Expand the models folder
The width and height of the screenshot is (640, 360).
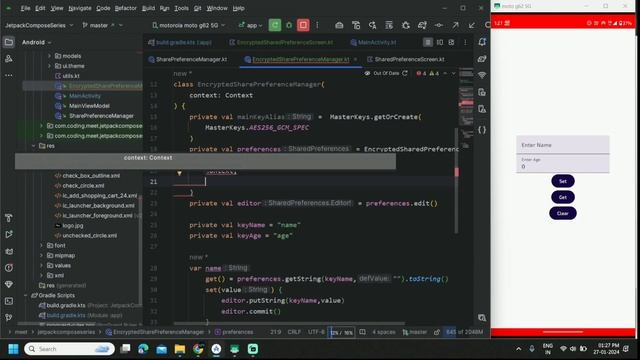[x=49, y=56]
